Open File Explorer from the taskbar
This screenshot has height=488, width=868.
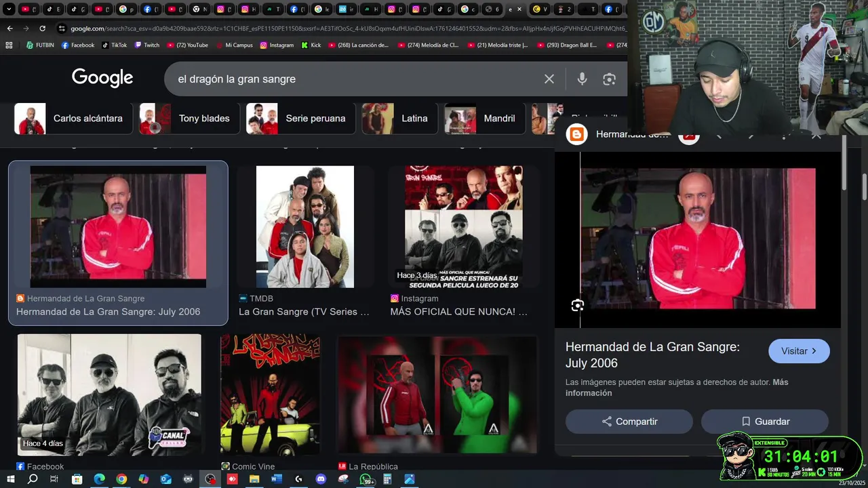point(254,479)
